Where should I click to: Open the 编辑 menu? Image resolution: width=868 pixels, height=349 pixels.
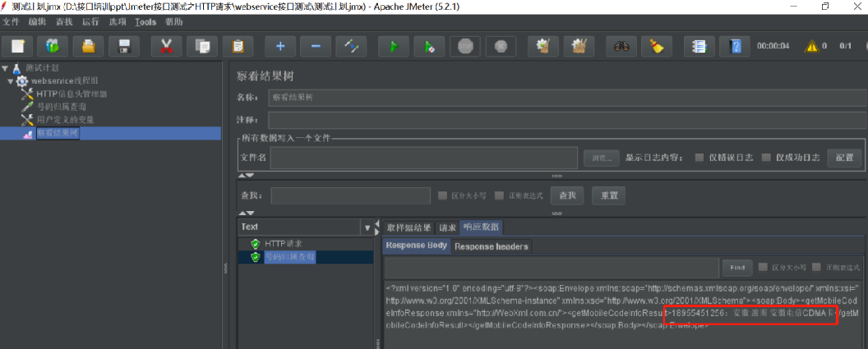pos(37,22)
